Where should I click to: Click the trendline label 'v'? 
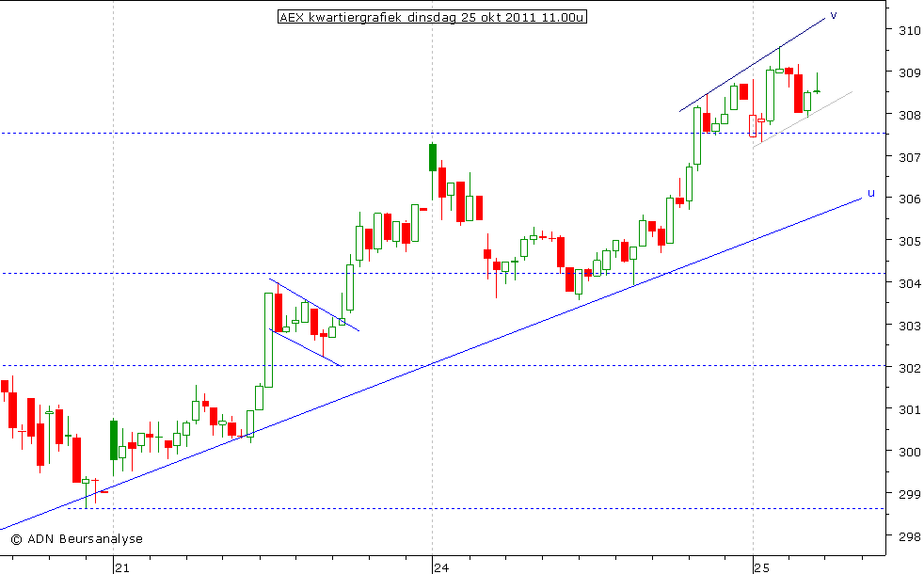click(x=834, y=15)
